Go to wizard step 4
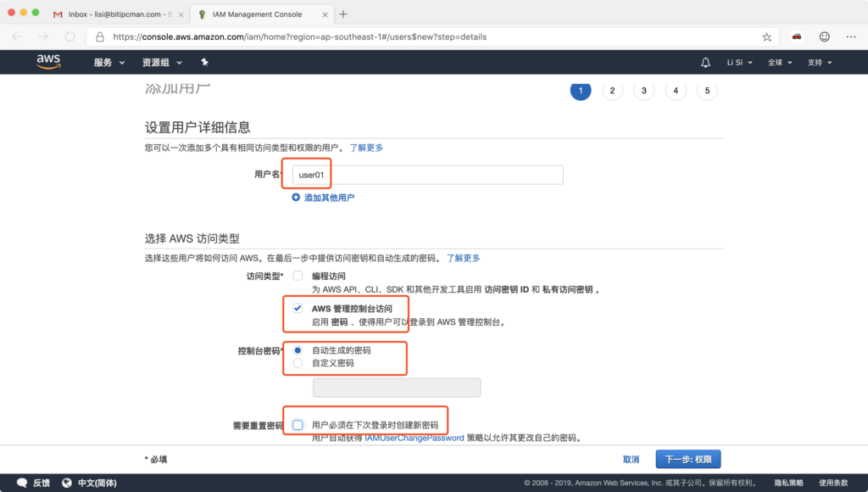868x492 pixels. coord(676,90)
